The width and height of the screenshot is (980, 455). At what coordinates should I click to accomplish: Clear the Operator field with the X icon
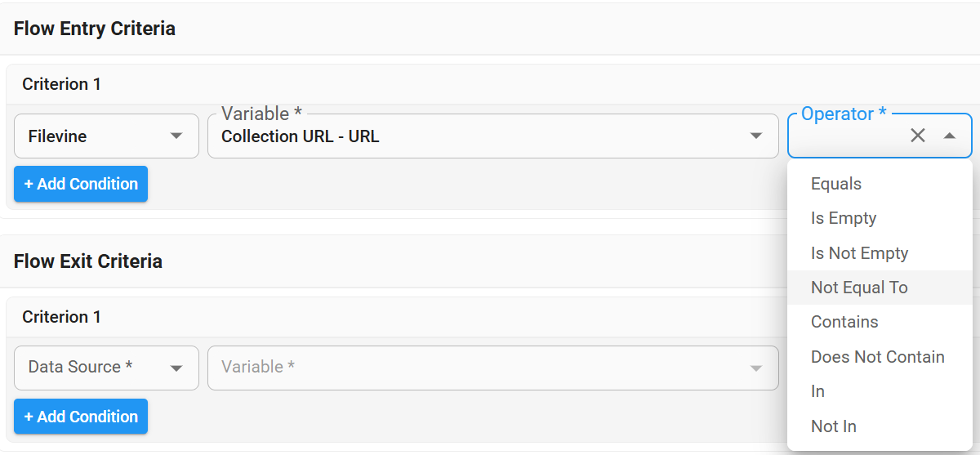(x=918, y=136)
